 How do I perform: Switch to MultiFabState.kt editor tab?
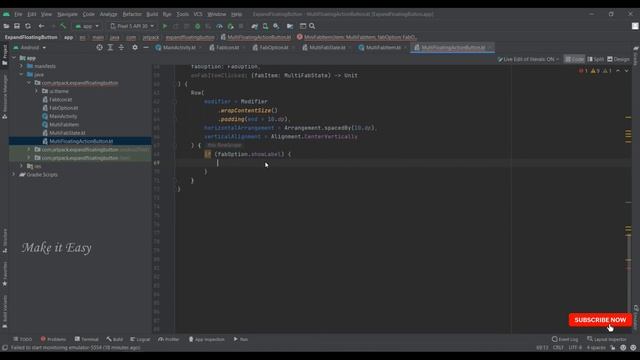[327, 47]
